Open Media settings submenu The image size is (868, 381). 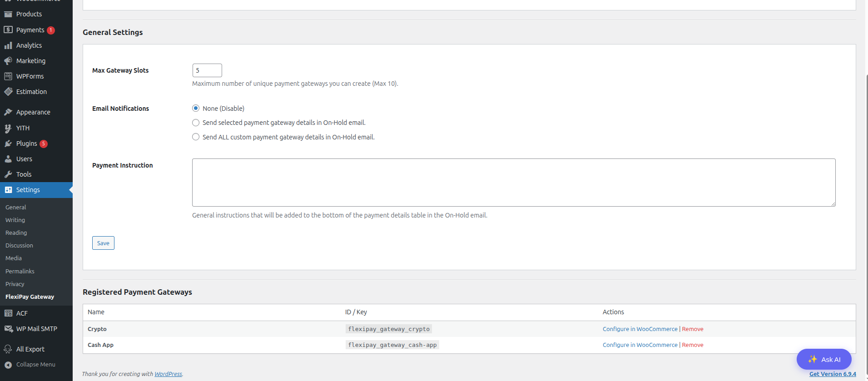point(14,258)
